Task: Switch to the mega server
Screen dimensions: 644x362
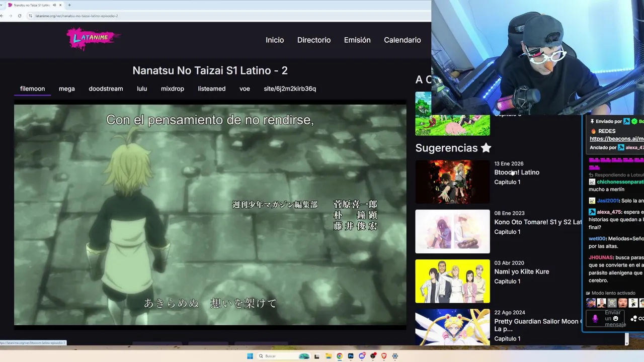Action: 66,88
